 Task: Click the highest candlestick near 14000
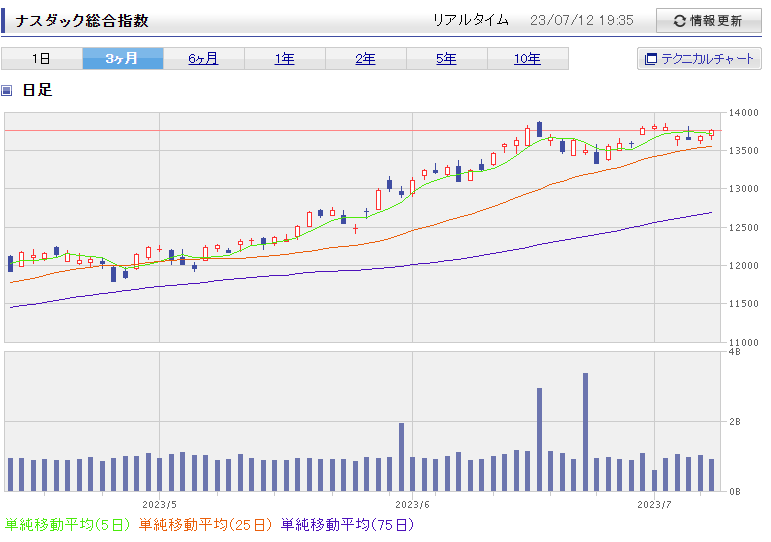(539, 129)
